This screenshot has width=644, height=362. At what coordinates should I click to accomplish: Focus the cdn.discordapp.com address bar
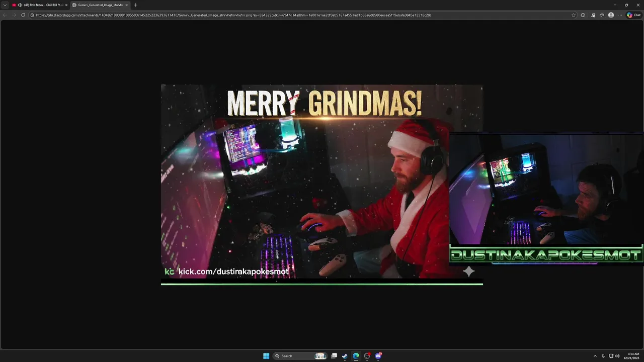pyautogui.click(x=302, y=15)
